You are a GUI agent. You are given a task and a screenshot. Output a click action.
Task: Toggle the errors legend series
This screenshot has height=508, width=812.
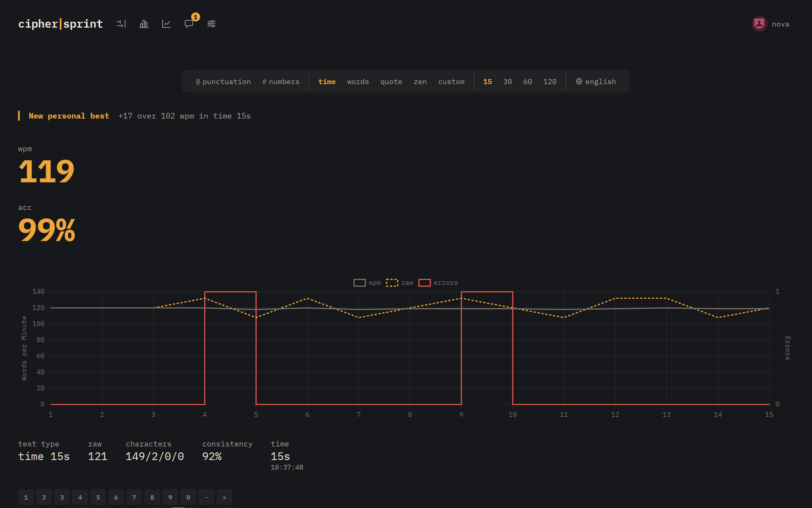(438, 283)
